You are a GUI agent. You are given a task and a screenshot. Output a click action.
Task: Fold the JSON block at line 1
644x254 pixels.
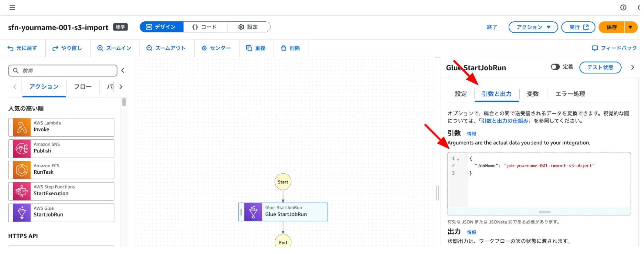click(x=458, y=159)
